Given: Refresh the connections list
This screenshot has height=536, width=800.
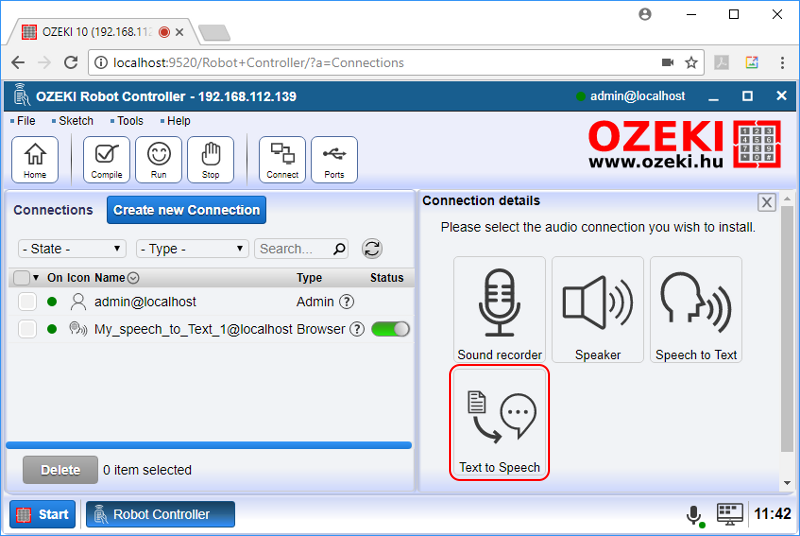Looking at the screenshot, I should 372,249.
